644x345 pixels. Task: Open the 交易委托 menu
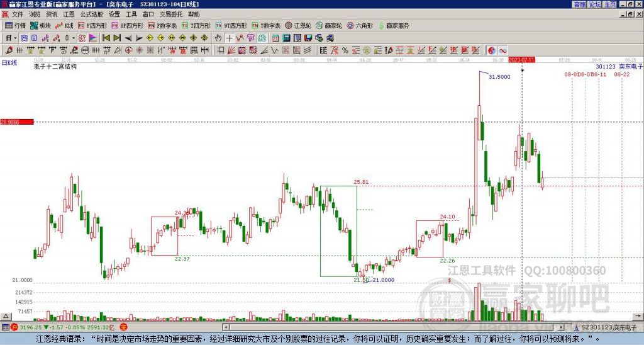[170, 14]
